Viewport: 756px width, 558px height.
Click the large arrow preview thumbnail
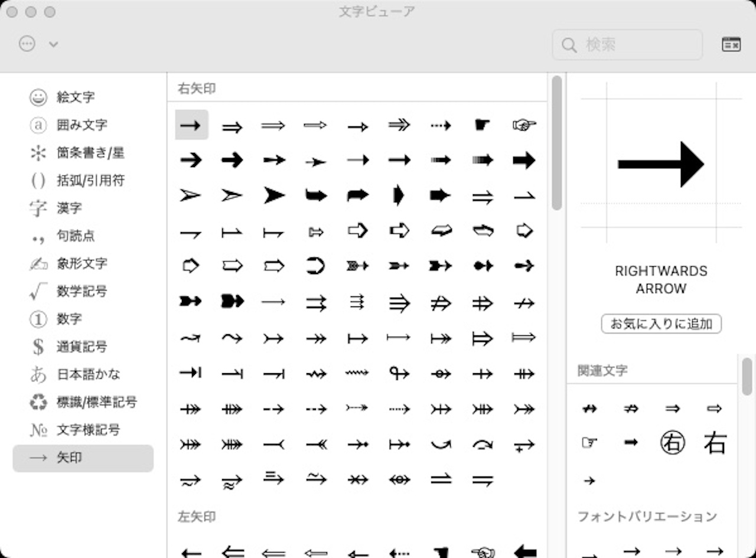coord(661,164)
